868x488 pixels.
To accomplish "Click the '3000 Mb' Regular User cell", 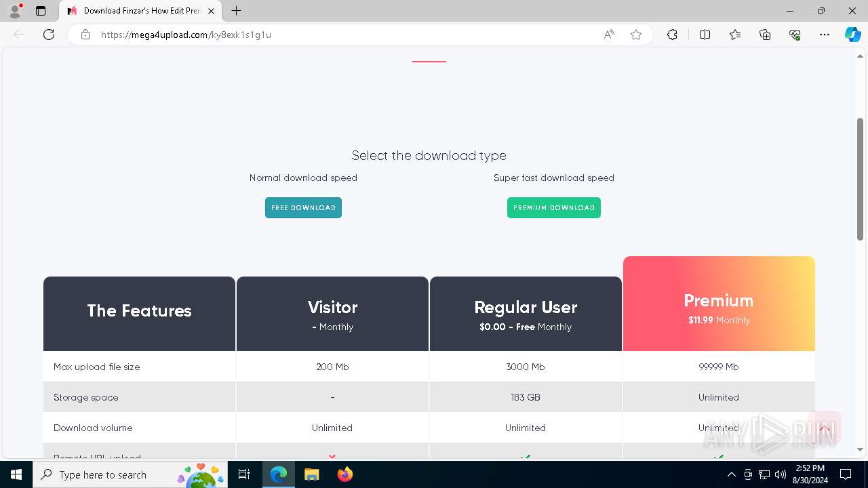I will point(526,367).
